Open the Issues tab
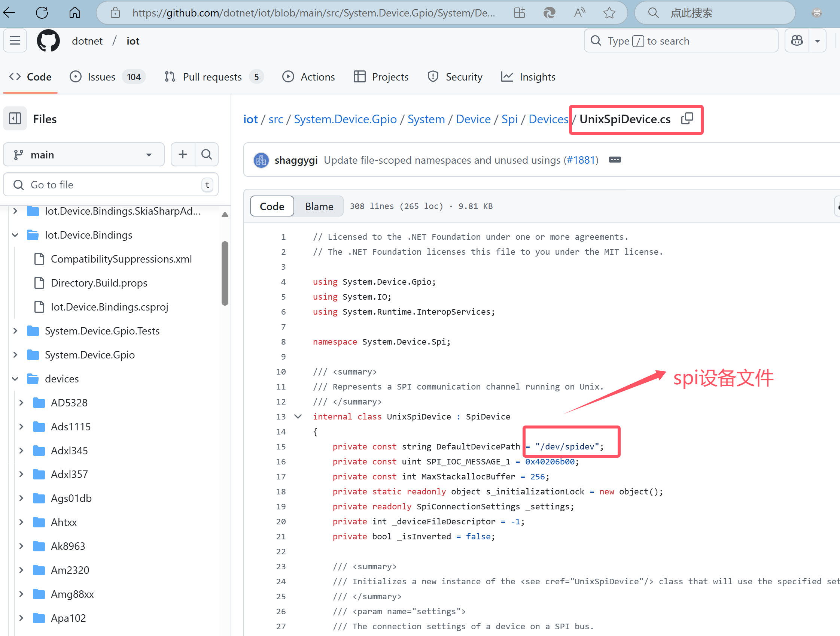This screenshot has height=636, width=840. (101, 77)
